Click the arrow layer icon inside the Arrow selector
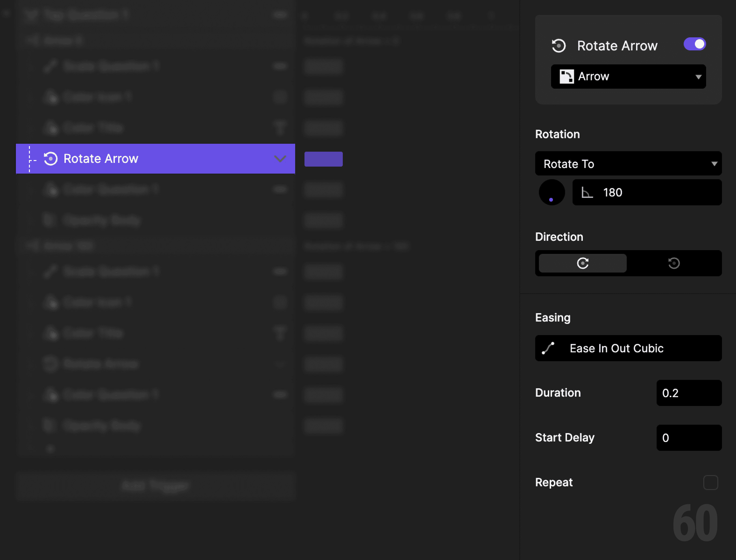Image resolution: width=736 pixels, height=560 pixels. (567, 76)
